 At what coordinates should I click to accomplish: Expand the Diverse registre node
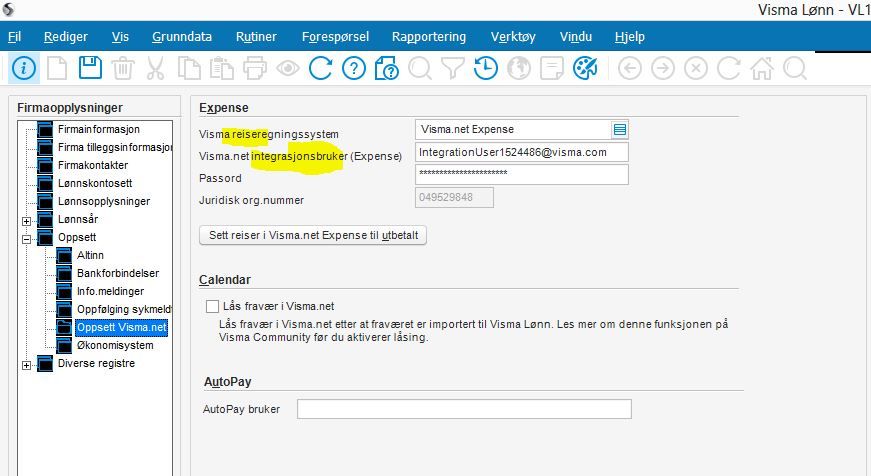(x=26, y=365)
